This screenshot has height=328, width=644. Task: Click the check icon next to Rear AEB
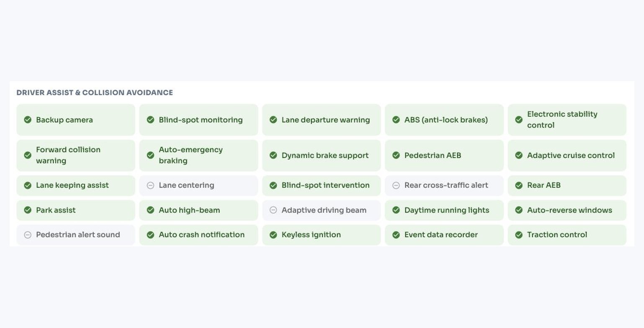(x=519, y=185)
